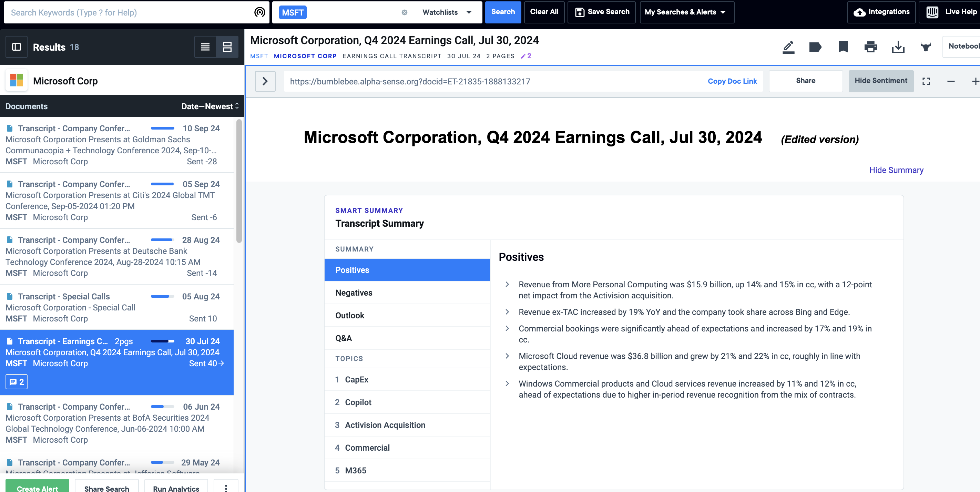The width and height of the screenshot is (980, 492).
Task: Change Date—Newest sort order
Action: click(210, 106)
